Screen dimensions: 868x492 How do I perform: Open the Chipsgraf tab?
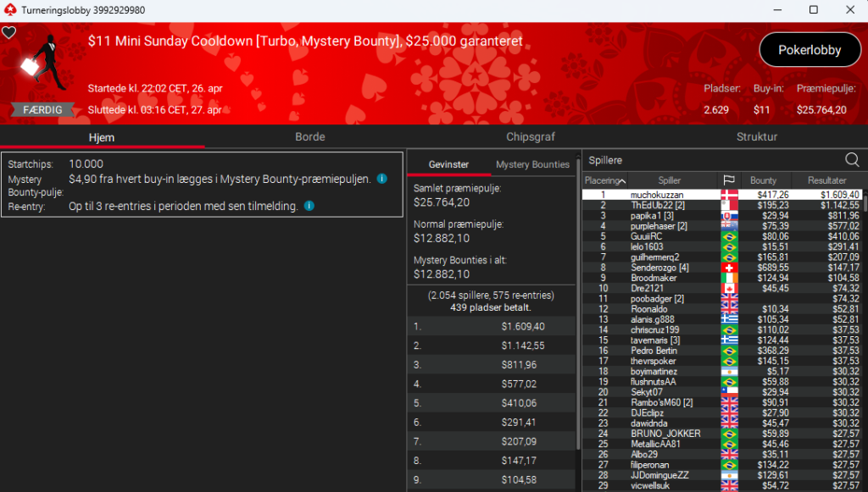coord(530,136)
